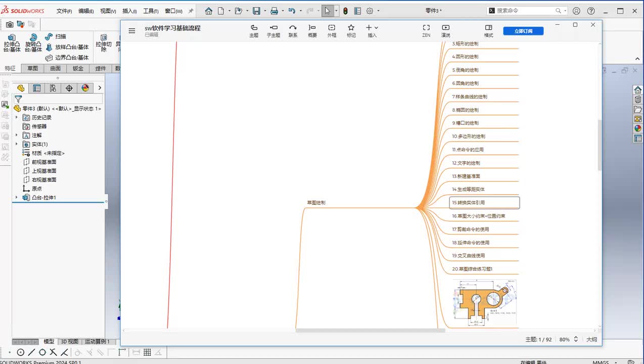This screenshot has width=644, height=364.
Task: Switch to the 钣金 ribbon tab
Action: coord(78,69)
